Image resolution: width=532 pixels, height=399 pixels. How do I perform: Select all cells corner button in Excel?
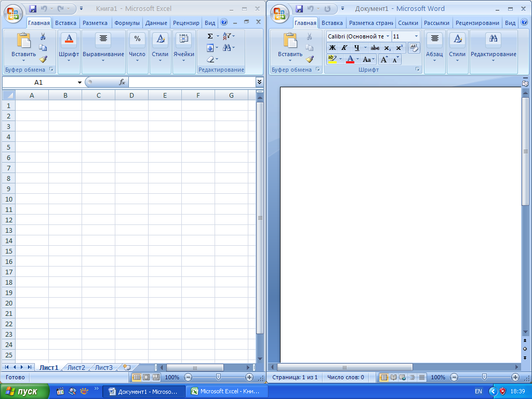click(8, 96)
